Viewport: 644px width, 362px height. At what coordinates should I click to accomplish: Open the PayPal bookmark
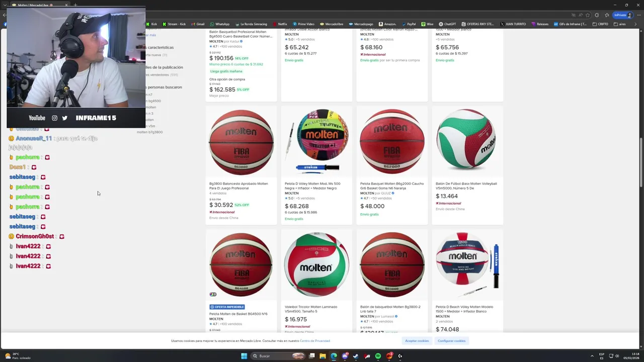point(409,24)
